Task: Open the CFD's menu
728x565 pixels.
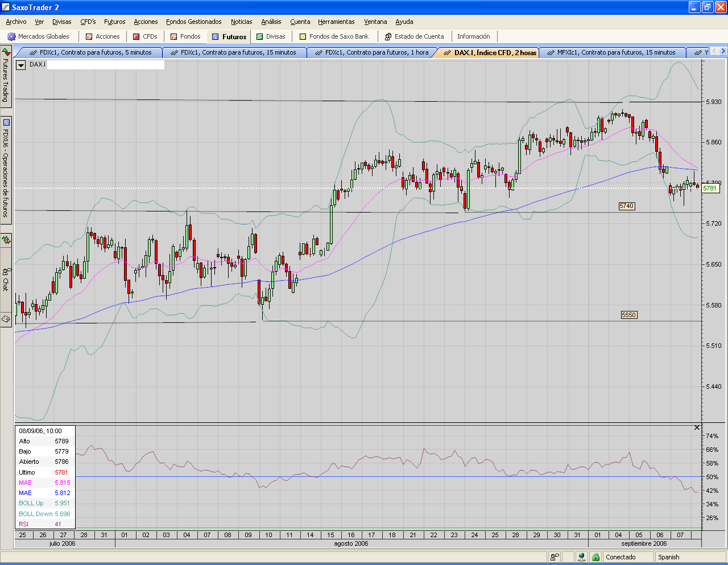Action: (88, 22)
